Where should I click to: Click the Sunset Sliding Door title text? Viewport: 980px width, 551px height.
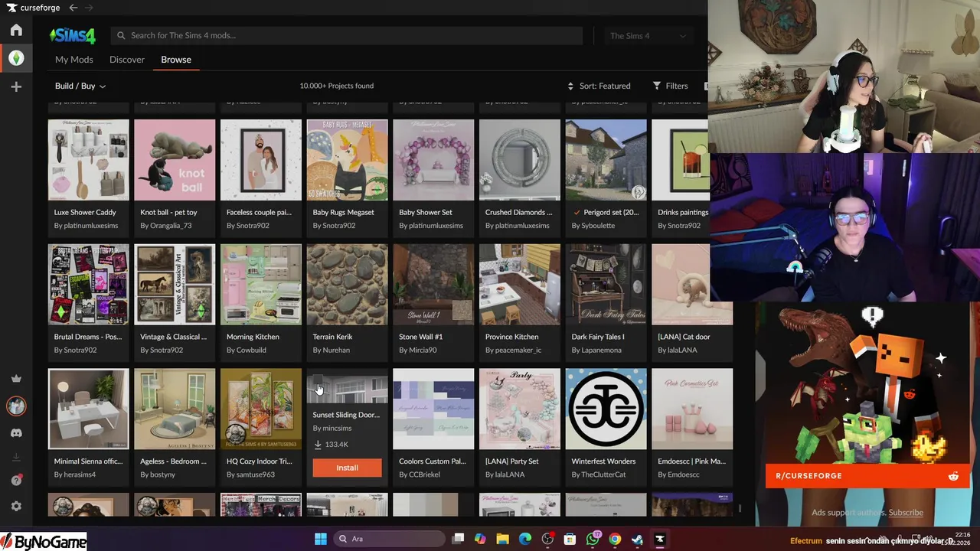coord(346,415)
